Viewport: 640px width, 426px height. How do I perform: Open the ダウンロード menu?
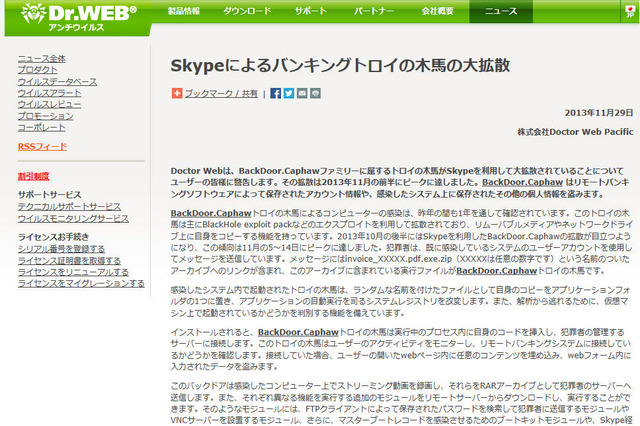247,11
